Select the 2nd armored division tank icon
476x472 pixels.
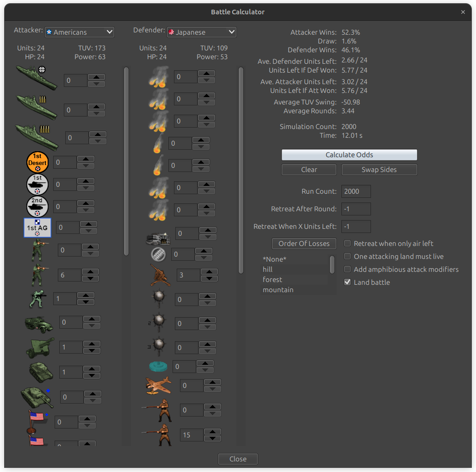37,206
